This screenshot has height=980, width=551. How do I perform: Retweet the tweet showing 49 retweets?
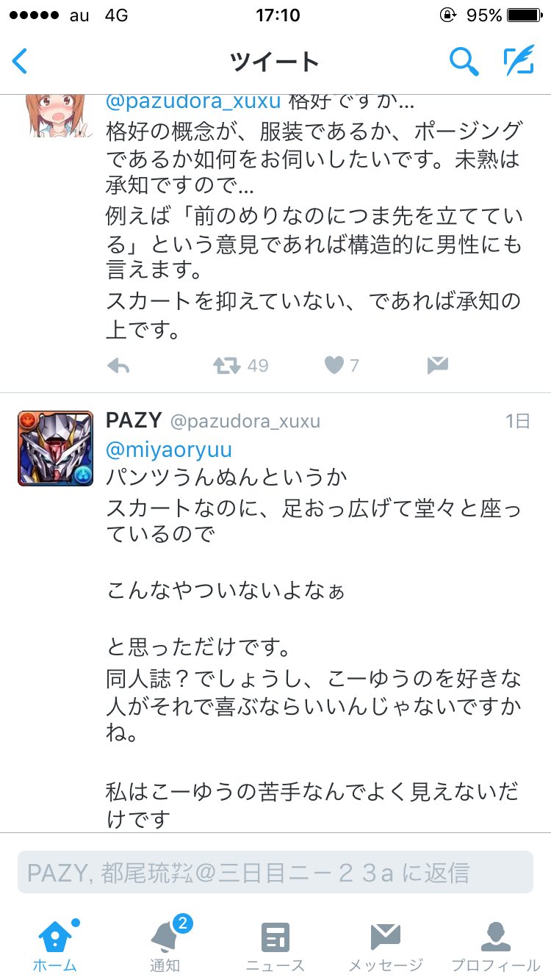point(226,365)
